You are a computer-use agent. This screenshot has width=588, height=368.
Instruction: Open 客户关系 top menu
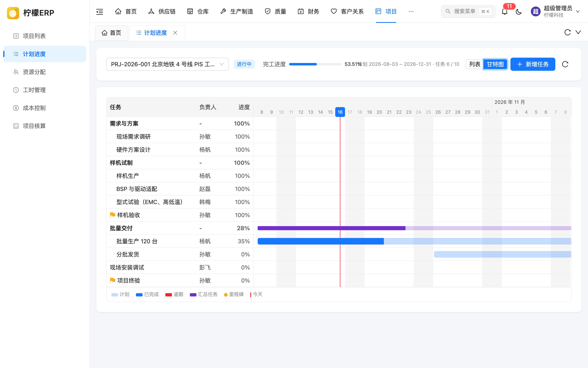[x=347, y=11]
